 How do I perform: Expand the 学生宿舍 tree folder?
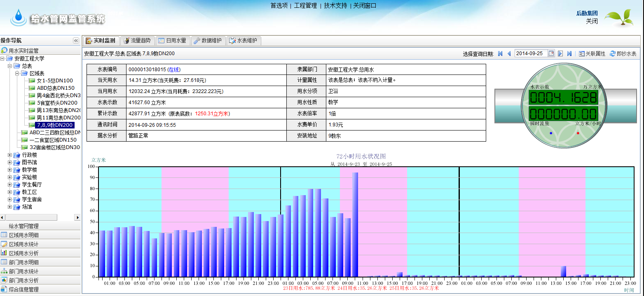[x=10, y=200]
